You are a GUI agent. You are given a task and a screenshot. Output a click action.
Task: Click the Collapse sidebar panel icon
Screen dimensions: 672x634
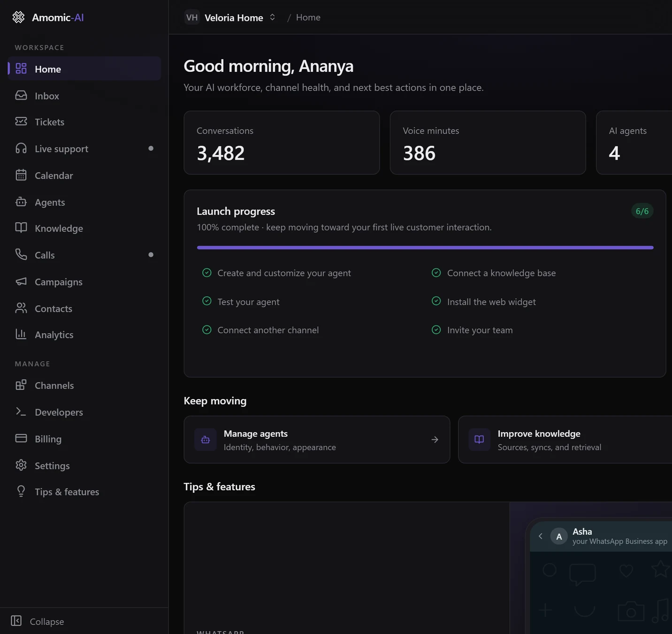pyautogui.click(x=16, y=621)
